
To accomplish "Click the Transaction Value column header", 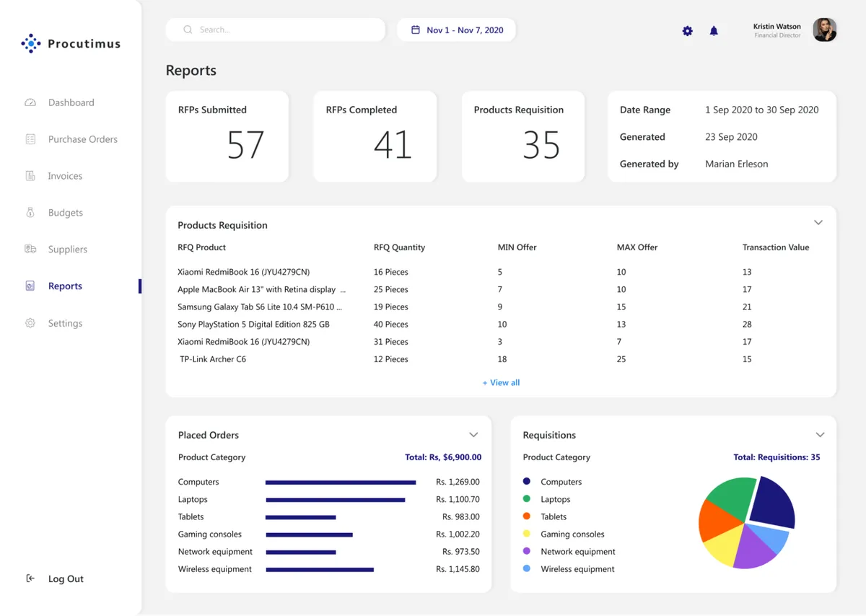I will click(x=776, y=247).
